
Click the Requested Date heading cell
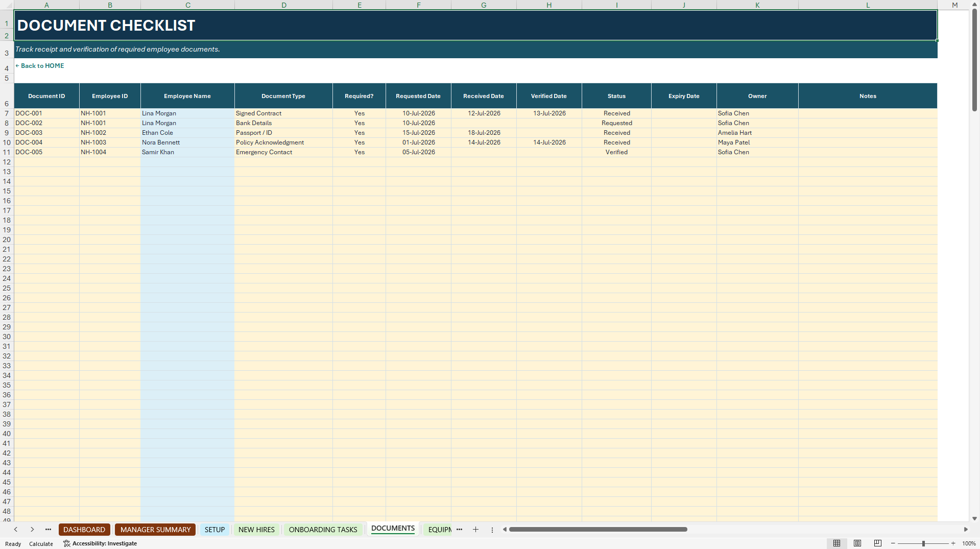[x=418, y=96]
